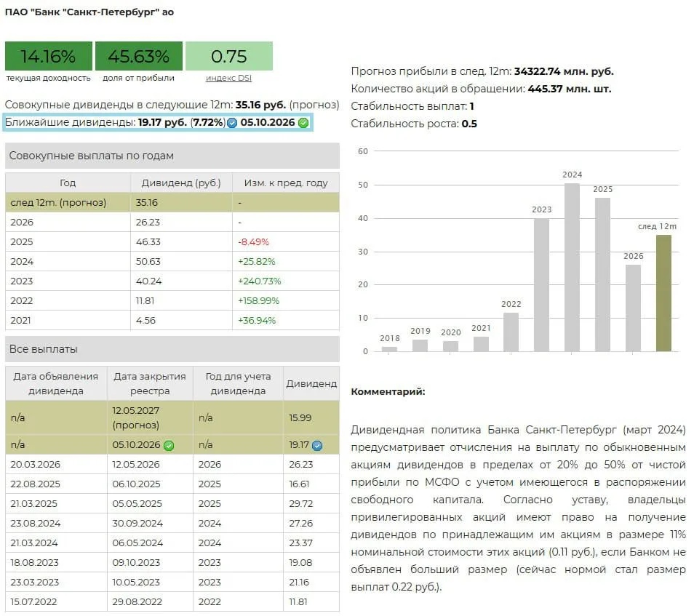Click the 34322.74 млн. руб. profit forecast
The height and width of the screenshot is (616, 694).
coord(564,71)
